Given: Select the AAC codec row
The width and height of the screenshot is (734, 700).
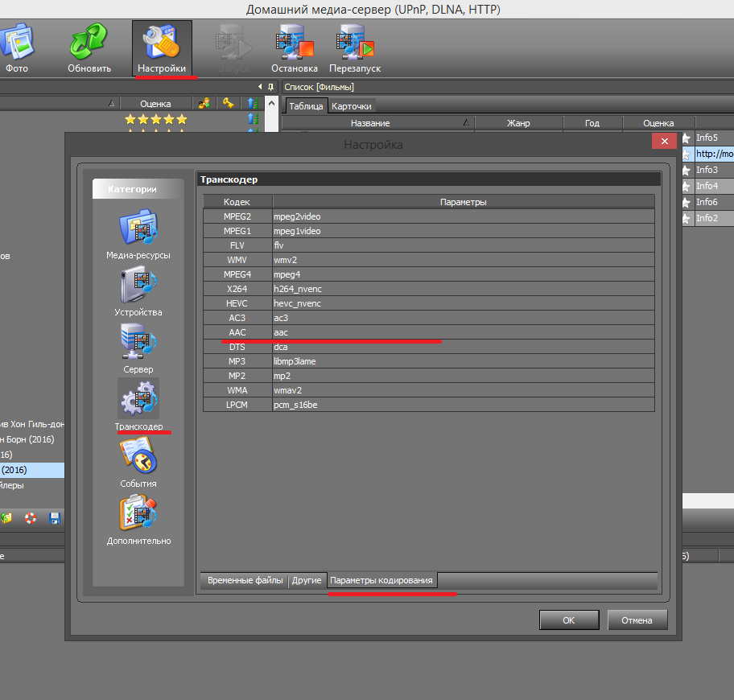Looking at the screenshot, I should pyautogui.click(x=237, y=332).
